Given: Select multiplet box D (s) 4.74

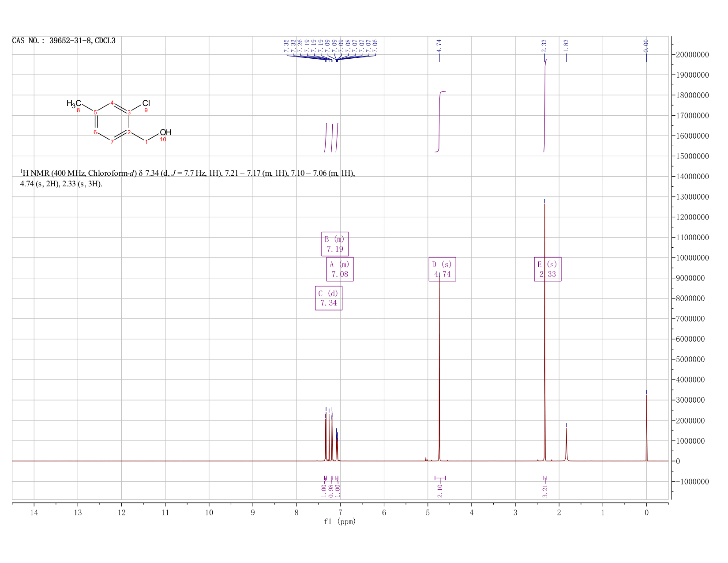Looking at the screenshot, I should [442, 269].
